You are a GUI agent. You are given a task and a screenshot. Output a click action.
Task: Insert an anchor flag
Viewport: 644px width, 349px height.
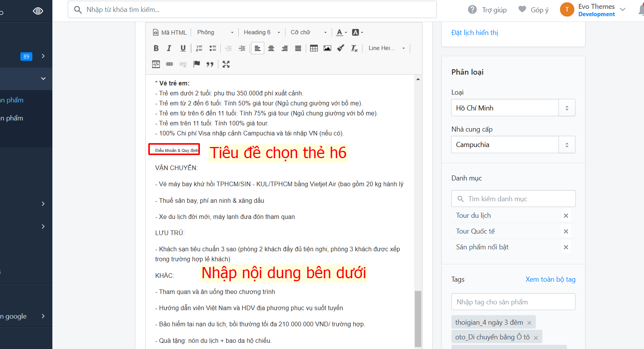196,64
